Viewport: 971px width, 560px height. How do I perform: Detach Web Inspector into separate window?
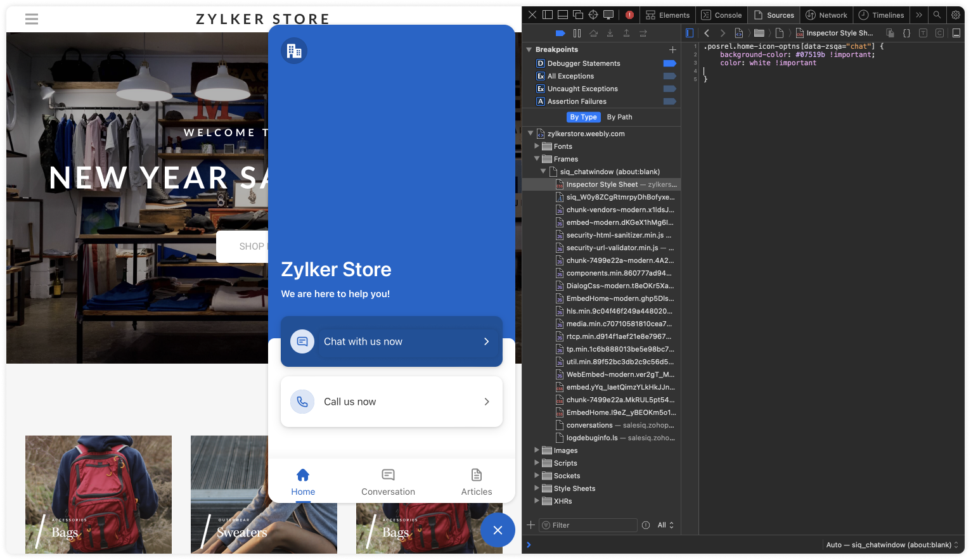pyautogui.click(x=578, y=15)
